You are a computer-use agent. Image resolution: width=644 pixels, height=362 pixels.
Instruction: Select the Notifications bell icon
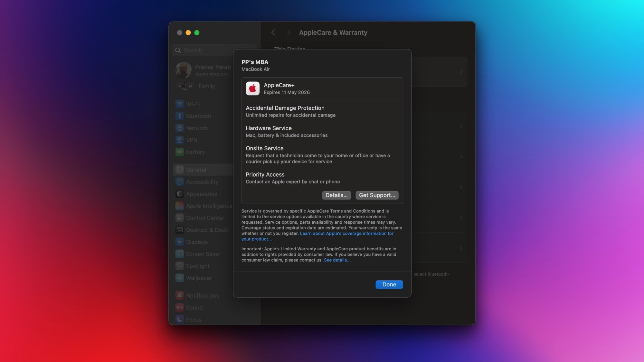point(179,295)
